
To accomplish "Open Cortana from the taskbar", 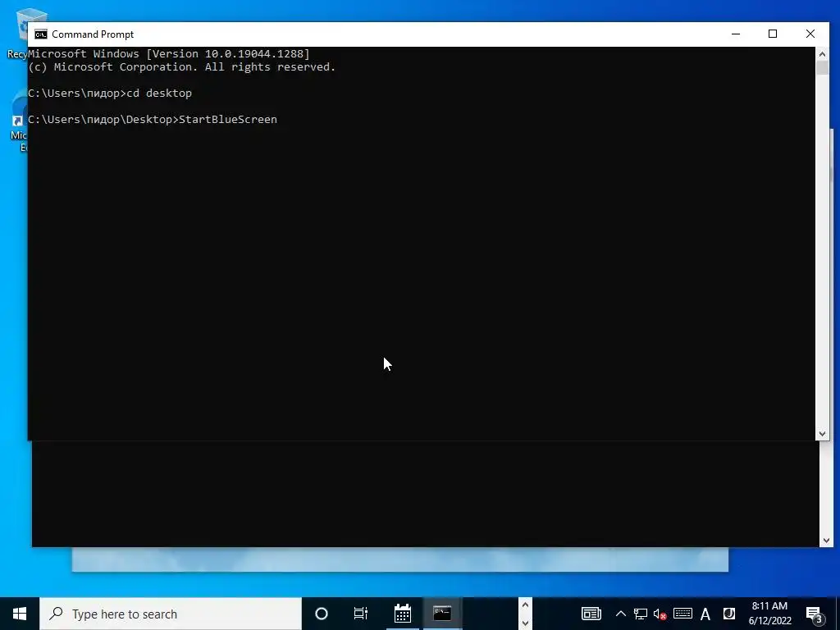I will 322,614.
